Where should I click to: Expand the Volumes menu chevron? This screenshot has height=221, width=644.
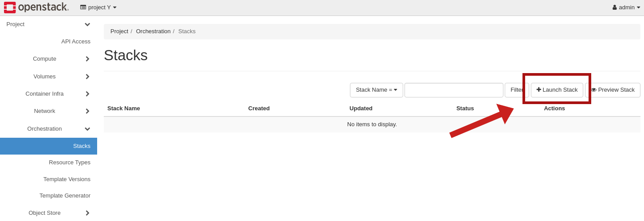pos(87,77)
